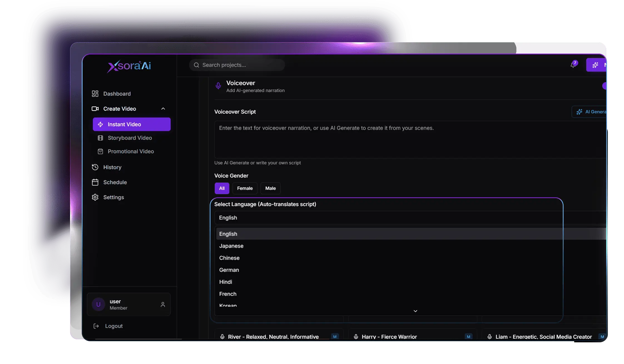The width and height of the screenshot is (624, 364).
Task: Click the Storyboard Video film icon
Action: [x=100, y=138]
